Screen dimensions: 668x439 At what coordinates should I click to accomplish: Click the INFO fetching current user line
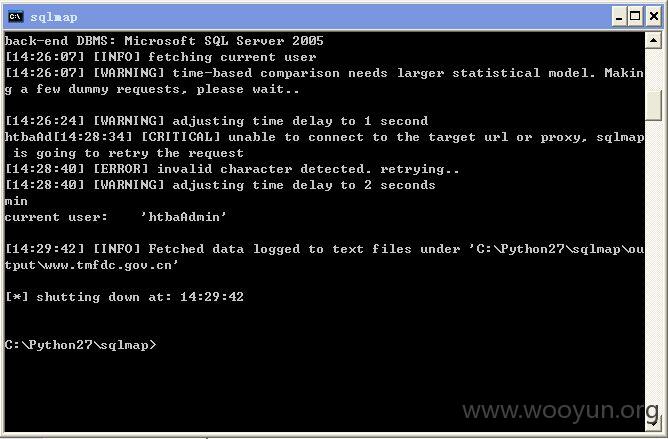click(x=161, y=57)
